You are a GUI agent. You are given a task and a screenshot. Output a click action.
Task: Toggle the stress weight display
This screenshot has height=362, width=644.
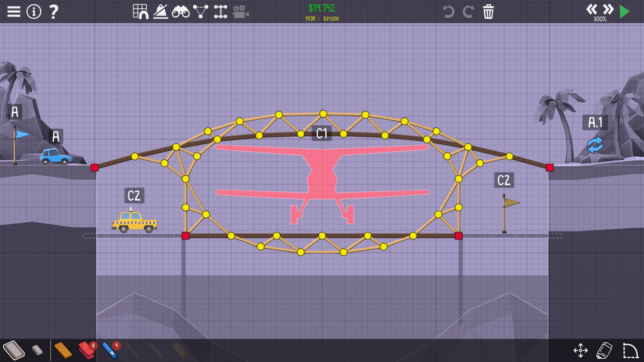(x=161, y=12)
